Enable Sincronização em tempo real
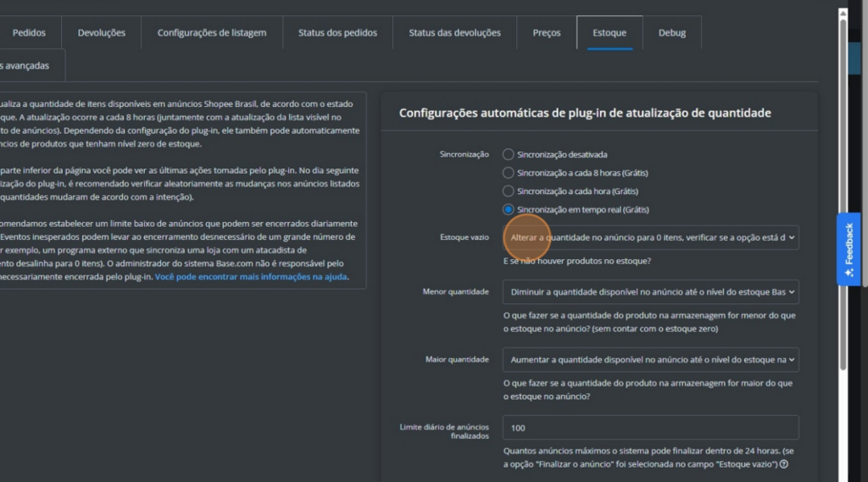Screen dimensions: 868x482 point(509,209)
